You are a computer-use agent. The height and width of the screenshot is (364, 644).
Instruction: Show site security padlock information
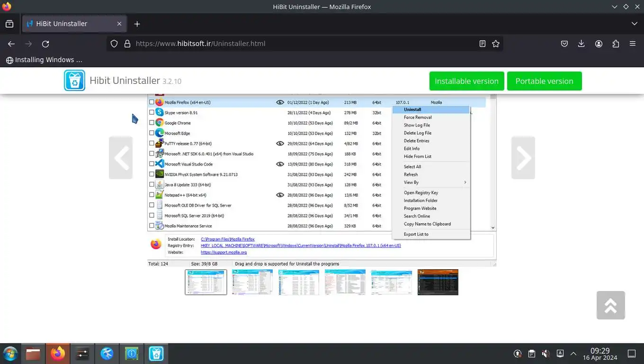coord(127,44)
